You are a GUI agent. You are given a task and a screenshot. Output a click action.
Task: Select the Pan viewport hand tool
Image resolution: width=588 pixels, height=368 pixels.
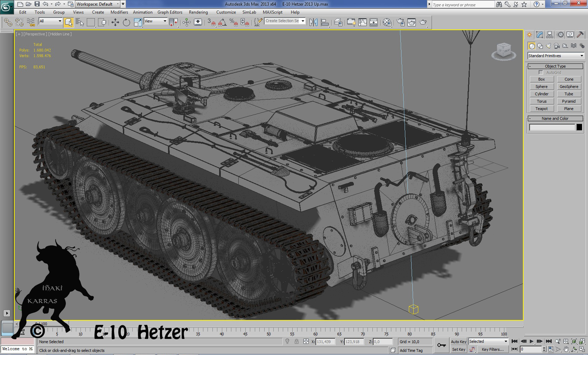[566, 349]
